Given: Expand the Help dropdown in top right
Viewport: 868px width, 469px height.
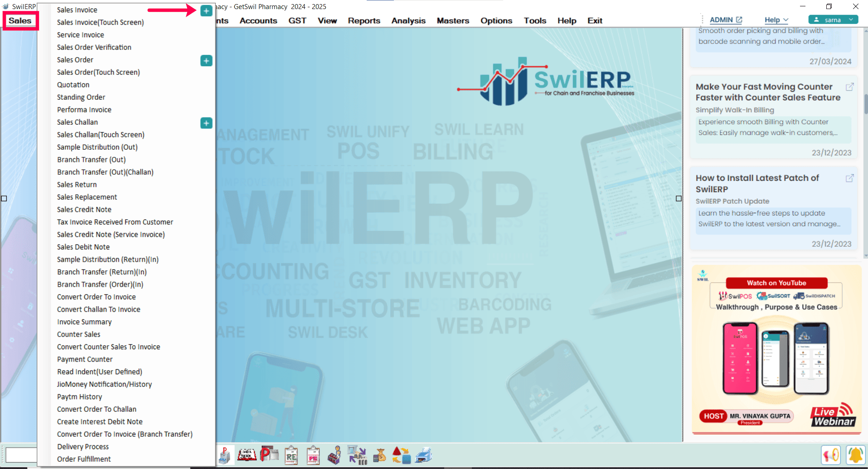Looking at the screenshot, I should click(776, 20).
